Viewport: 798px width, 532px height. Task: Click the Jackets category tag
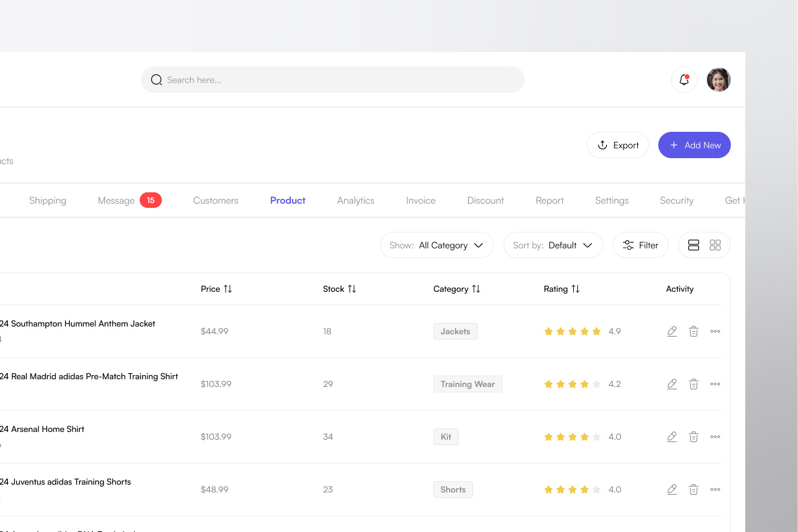point(456,331)
